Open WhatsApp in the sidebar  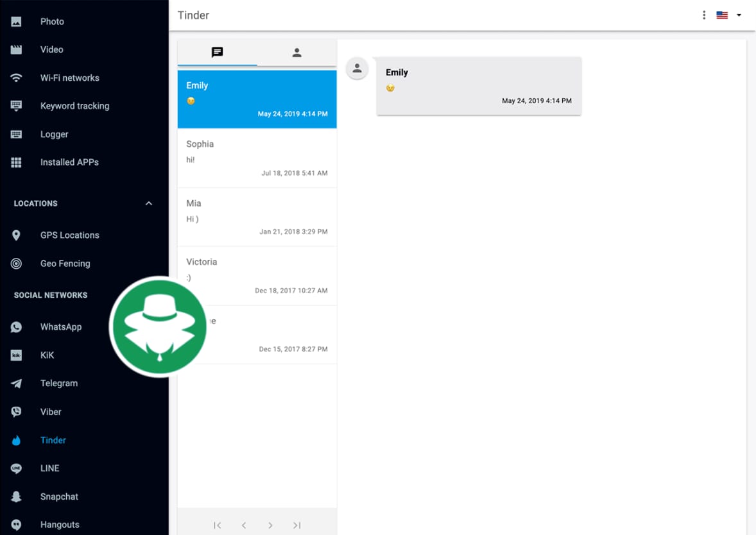pos(61,327)
